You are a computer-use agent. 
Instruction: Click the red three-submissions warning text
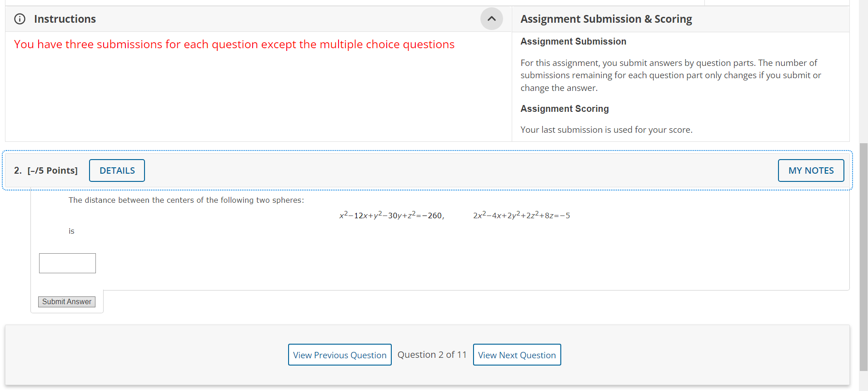click(234, 44)
